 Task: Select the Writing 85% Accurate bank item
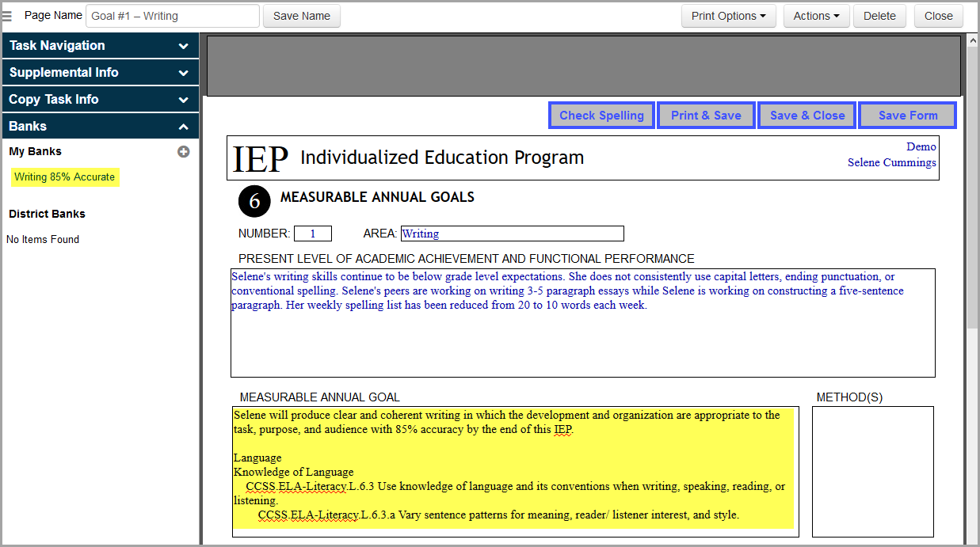(x=65, y=177)
